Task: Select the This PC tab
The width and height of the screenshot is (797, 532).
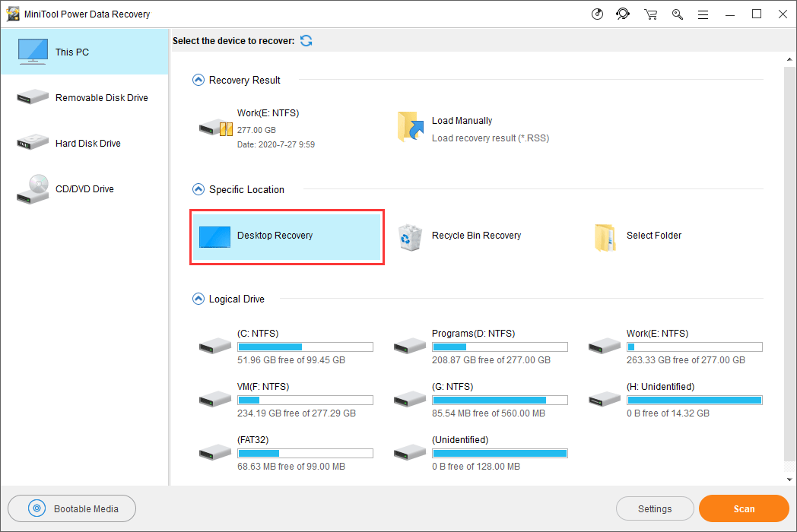Action: click(x=84, y=52)
